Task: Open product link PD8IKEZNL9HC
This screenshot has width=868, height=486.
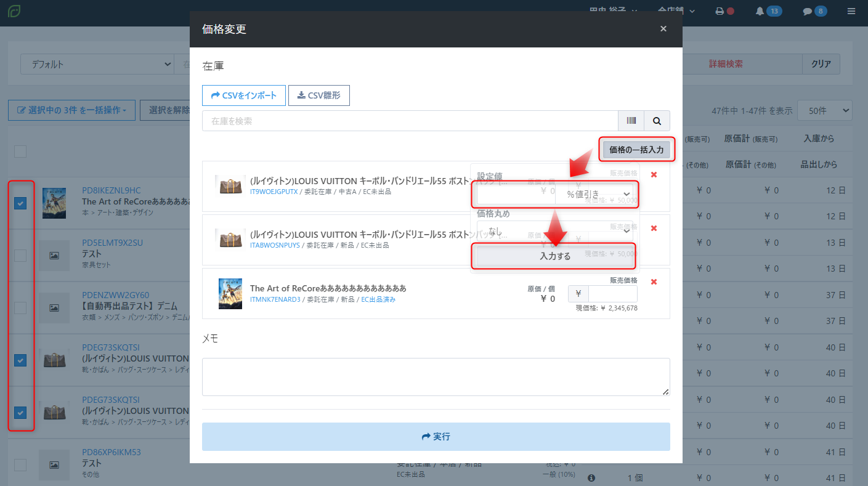Action: (x=111, y=190)
